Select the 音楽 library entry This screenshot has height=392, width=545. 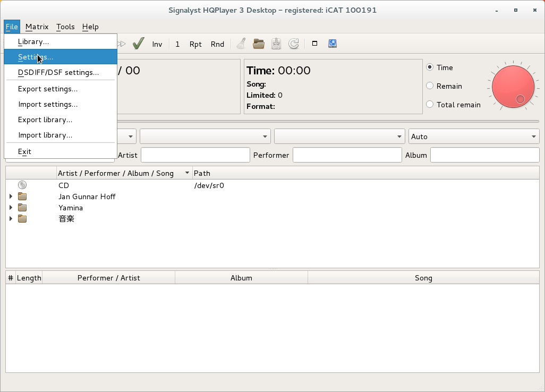[x=272, y=219]
